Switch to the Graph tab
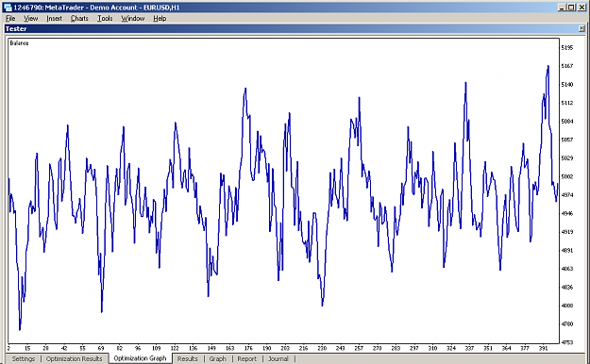590x364 pixels. (x=217, y=358)
